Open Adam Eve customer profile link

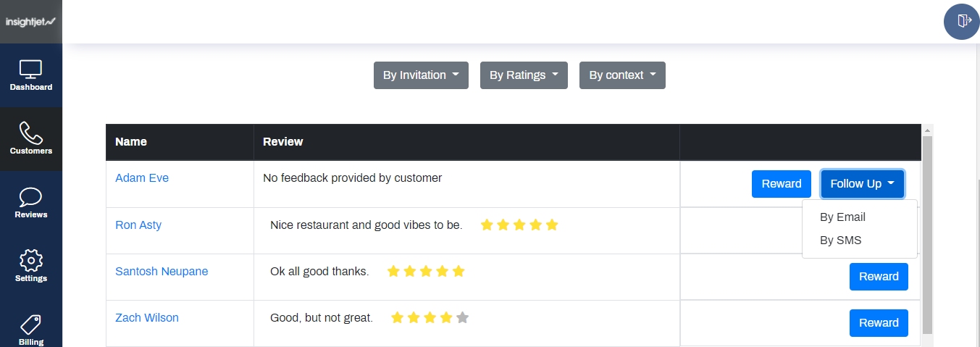click(142, 178)
